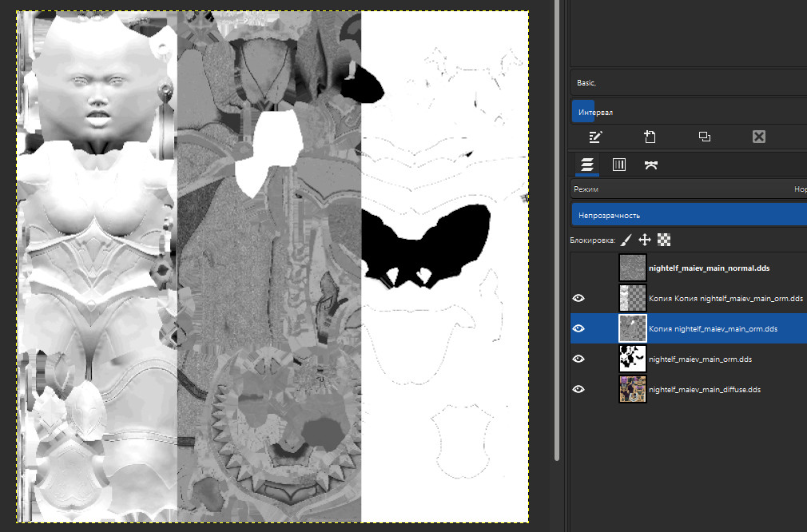Viewport: 807px width, 532px height.
Task: Select the nightelf_maiev_main_orm.dds layer name
Action: click(x=700, y=359)
